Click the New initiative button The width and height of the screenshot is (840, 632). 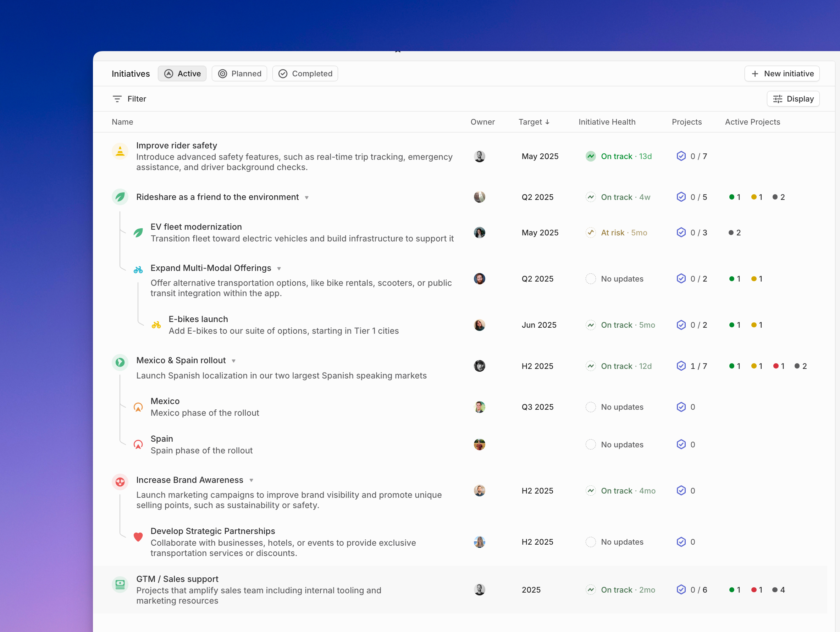pos(782,74)
